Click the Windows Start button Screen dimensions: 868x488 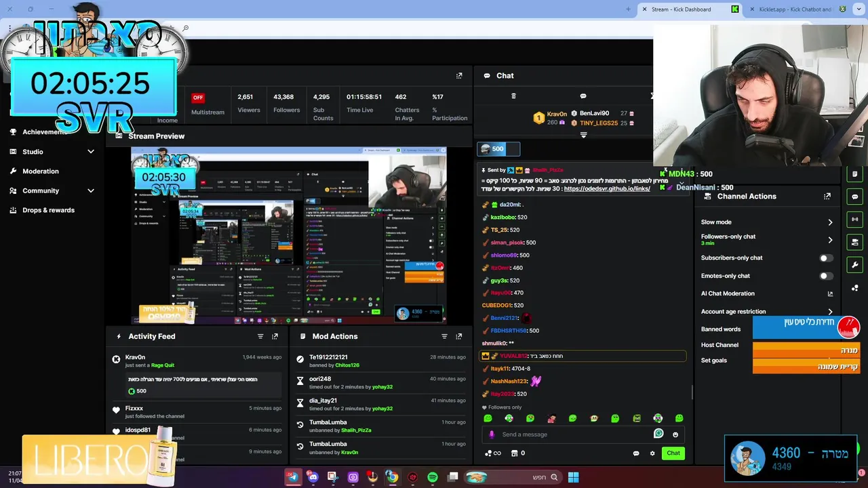(x=573, y=477)
